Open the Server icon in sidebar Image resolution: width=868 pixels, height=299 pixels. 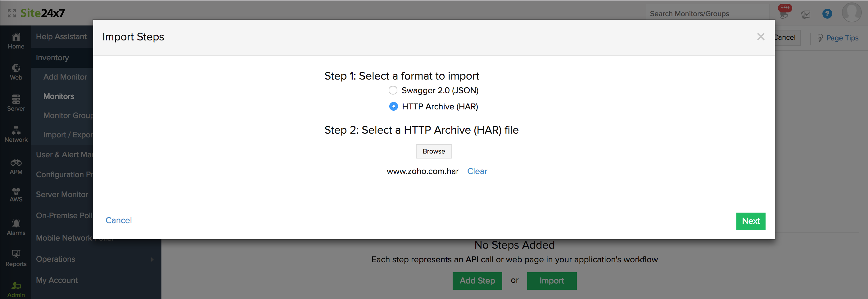[x=16, y=99]
